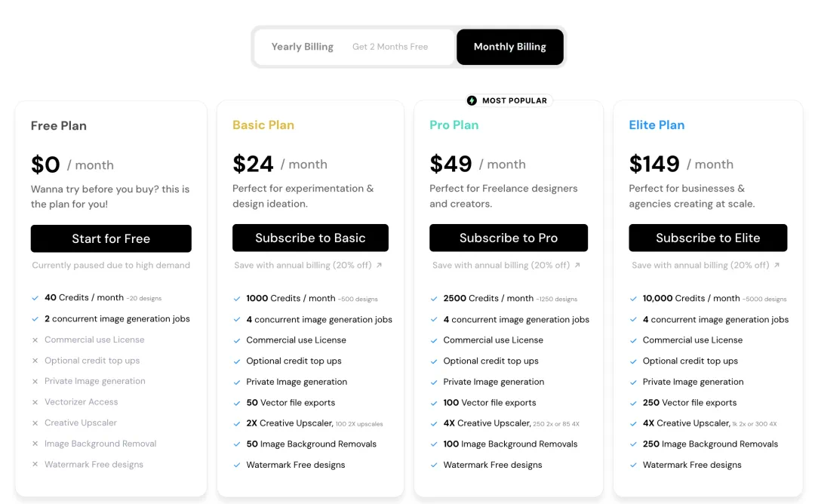Click X icon beside Image Background Removal
This screenshot has width=815, height=504.
pyautogui.click(x=35, y=444)
